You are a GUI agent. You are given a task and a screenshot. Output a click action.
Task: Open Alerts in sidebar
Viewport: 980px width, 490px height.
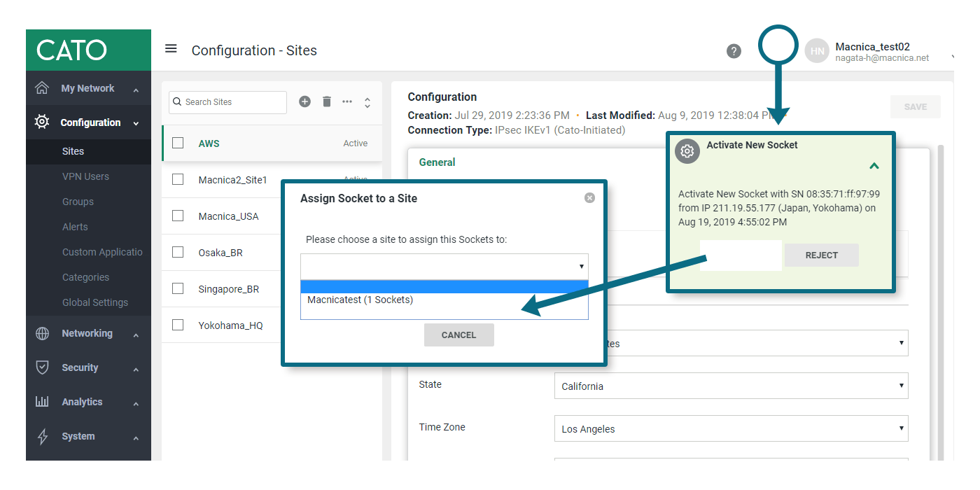pos(75,227)
